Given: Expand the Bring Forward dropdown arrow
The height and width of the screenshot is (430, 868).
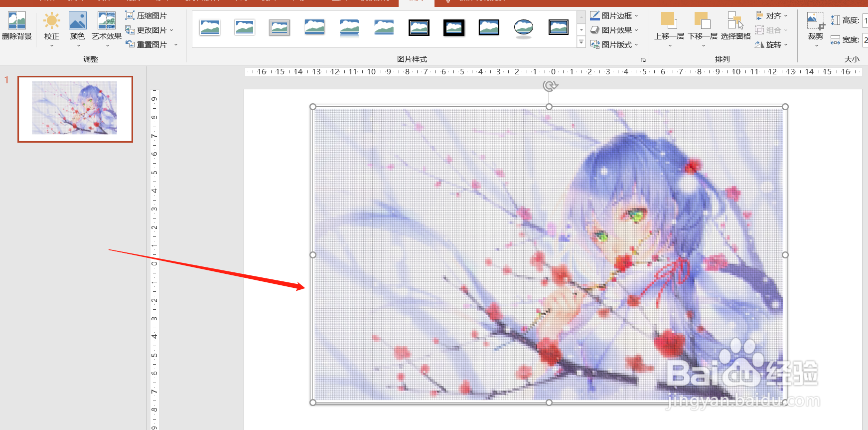Looking at the screenshot, I should [x=670, y=46].
